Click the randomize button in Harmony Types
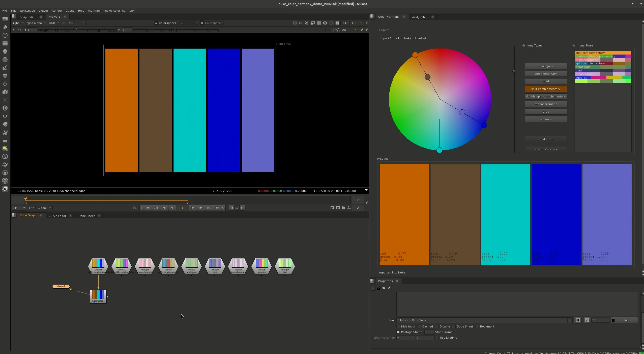 [x=545, y=139]
